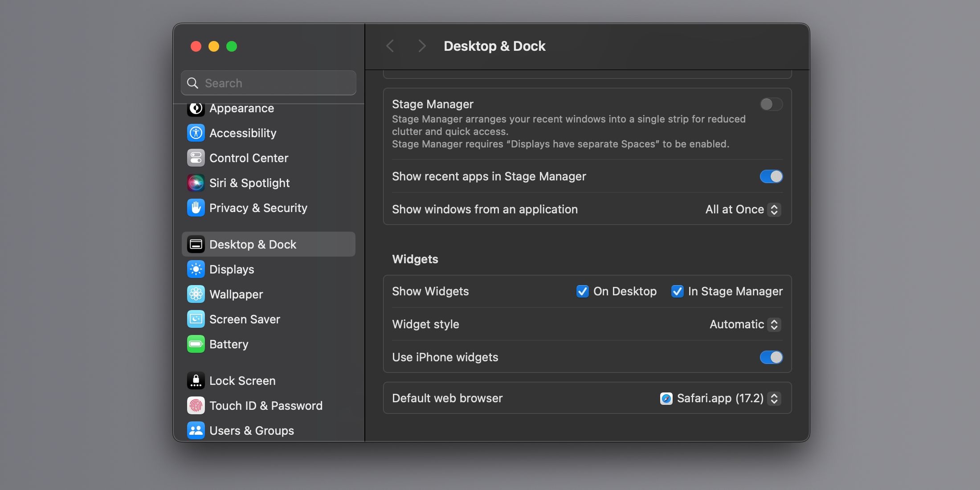The image size is (980, 490).
Task: Click the back navigation arrow
Action: (x=390, y=46)
